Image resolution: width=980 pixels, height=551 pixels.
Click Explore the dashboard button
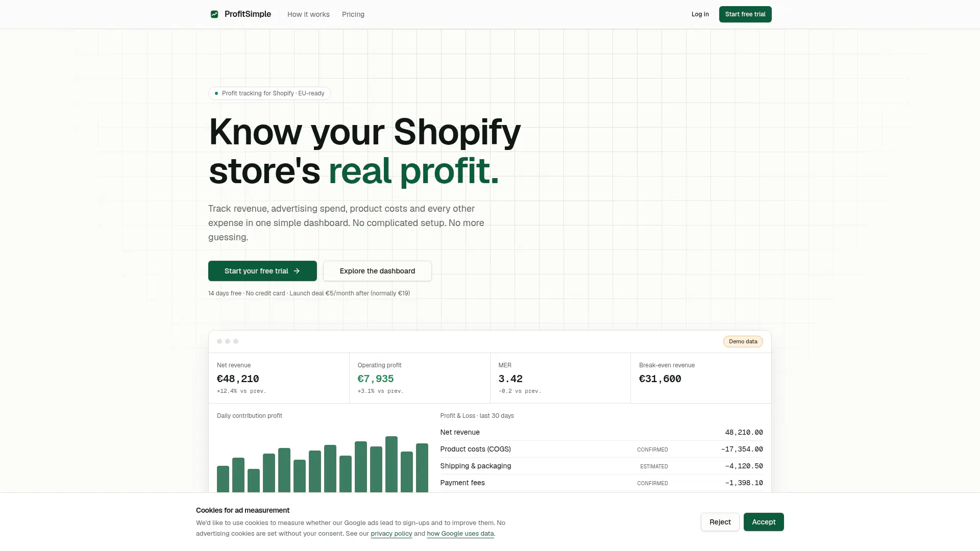(377, 271)
